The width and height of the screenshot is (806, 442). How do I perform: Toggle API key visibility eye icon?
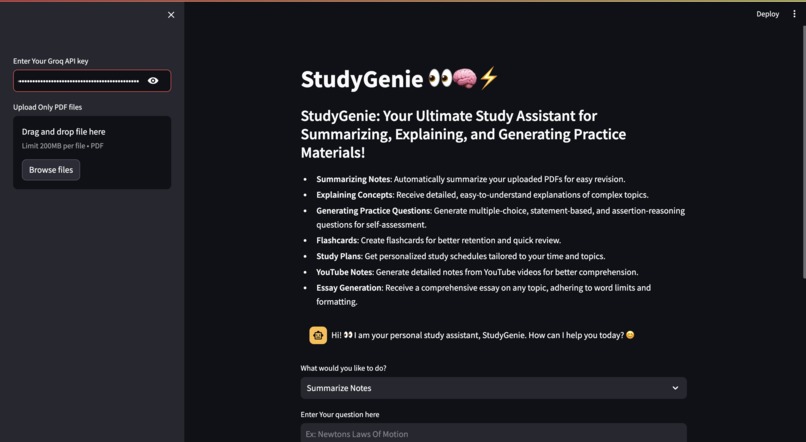[153, 81]
